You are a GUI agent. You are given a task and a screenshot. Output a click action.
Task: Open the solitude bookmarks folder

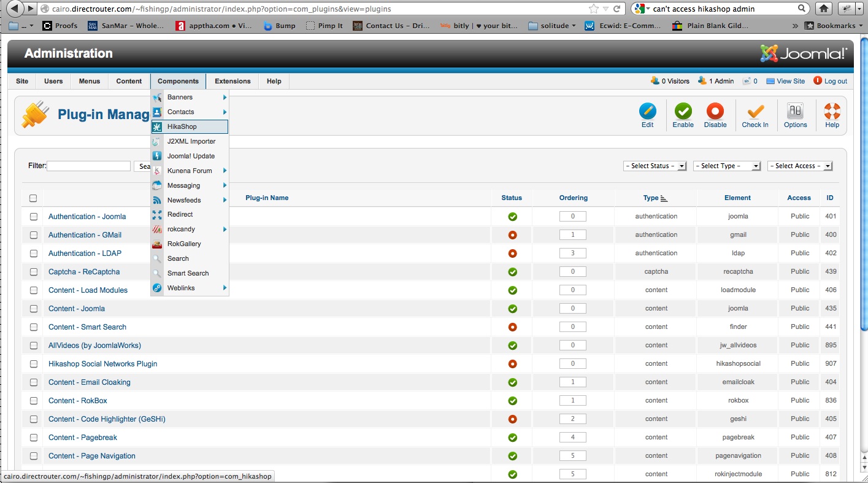click(552, 26)
